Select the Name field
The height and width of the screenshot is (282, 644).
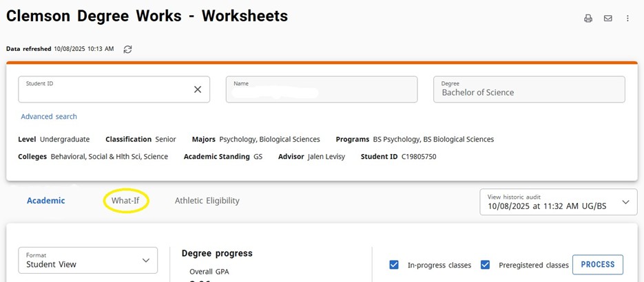[321, 89]
